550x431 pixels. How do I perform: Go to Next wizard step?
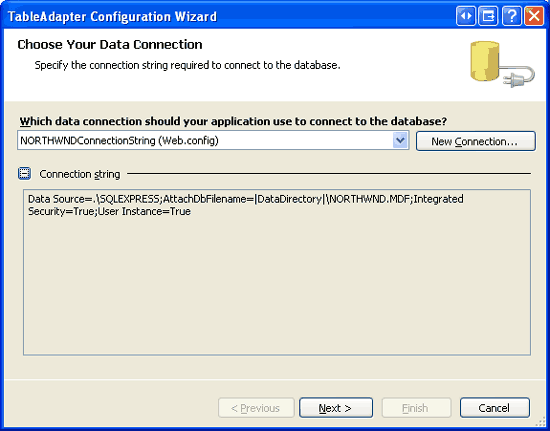pyautogui.click(x=336, y=408)
